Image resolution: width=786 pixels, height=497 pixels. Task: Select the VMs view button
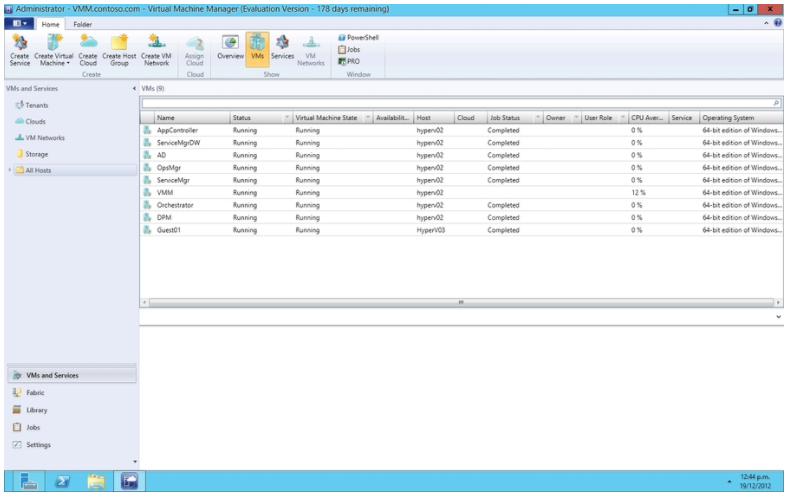257,49
